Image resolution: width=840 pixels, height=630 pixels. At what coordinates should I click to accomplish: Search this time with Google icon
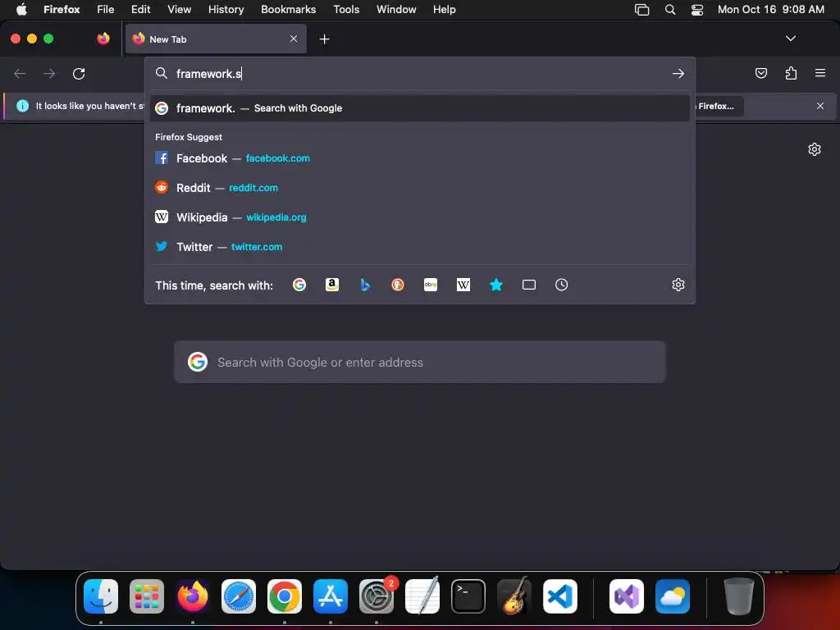tap(299, 285)
